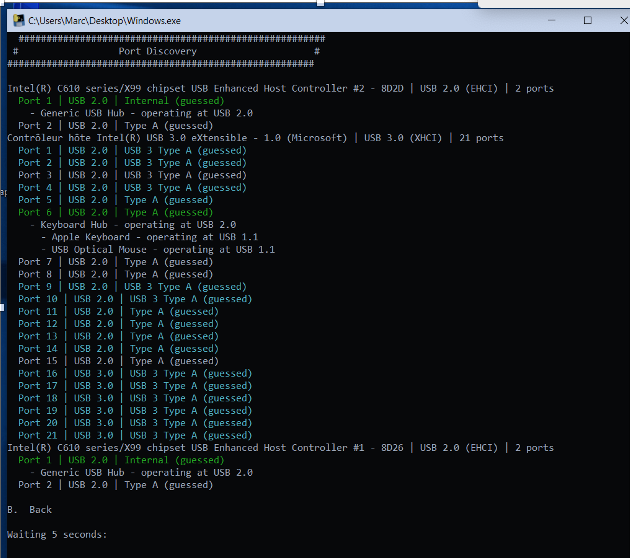Image resolution: width=630 pixels, height=558 pixels.
Task: Click the Port 21 USB 3.0 line
Action: pyautogui.click(x=134, y=436)
